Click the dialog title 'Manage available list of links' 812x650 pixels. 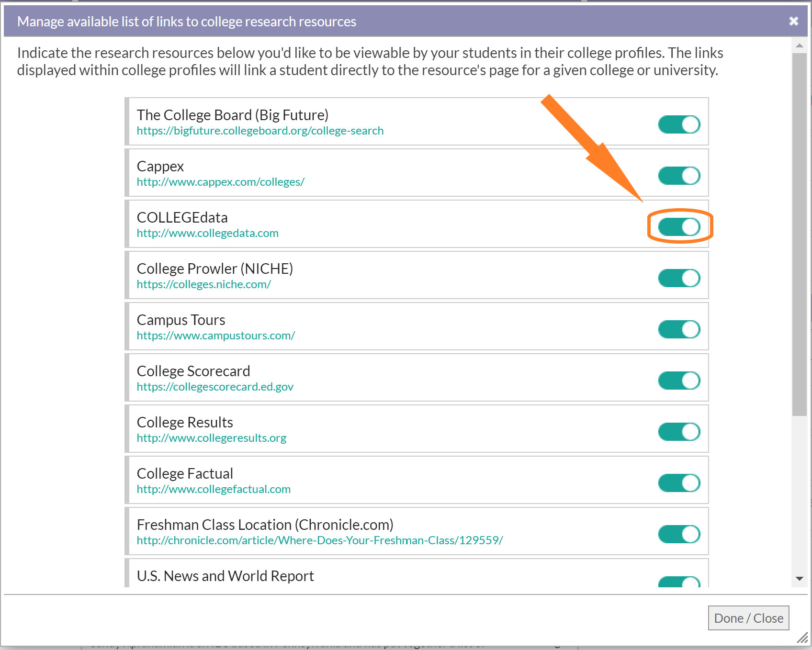click(187, 22)
